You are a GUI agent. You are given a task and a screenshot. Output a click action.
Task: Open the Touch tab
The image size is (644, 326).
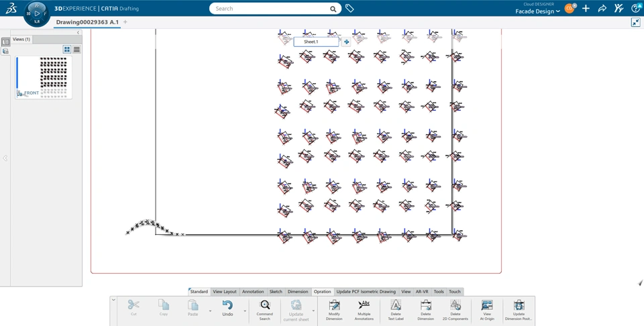point(455,292)
